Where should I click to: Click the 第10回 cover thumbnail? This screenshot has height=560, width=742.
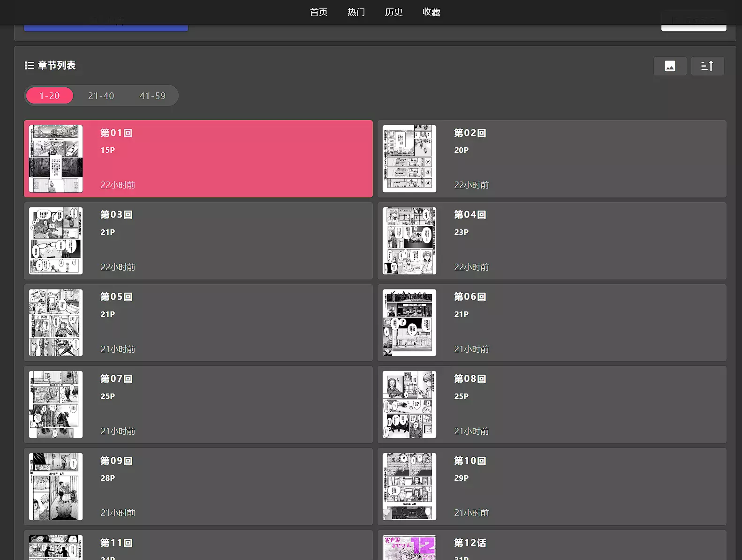pos(409,486)
